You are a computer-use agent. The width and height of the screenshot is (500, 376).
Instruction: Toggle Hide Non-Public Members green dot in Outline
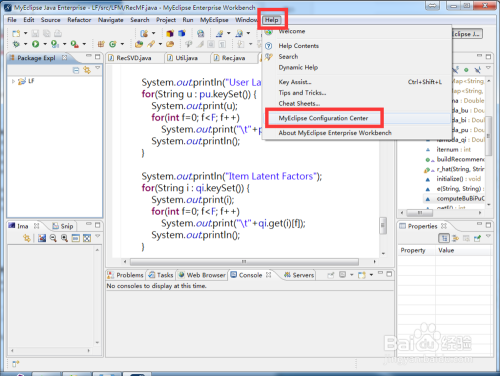(x=466, y=70)
